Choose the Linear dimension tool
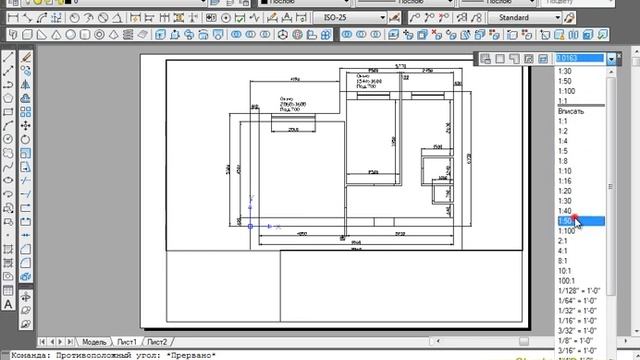 click(13, 18)
